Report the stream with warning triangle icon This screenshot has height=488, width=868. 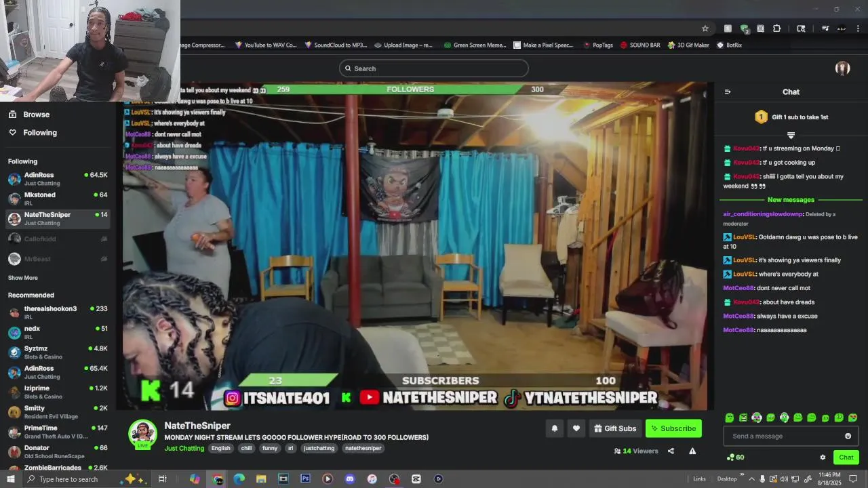click(x=692, y=451)
